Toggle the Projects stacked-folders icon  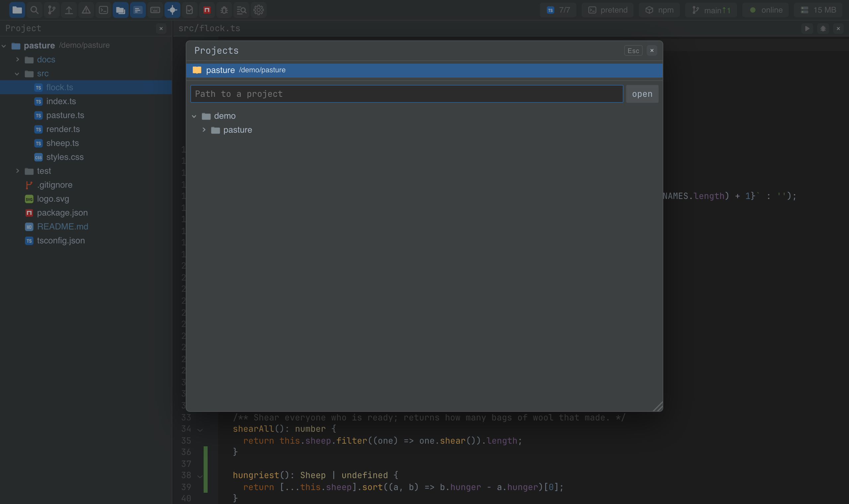121,10
